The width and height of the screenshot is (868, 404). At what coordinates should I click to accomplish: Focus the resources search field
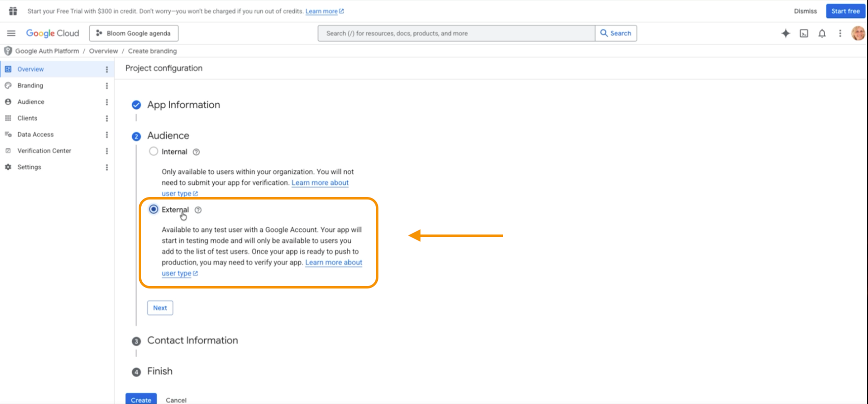(x=457, y=33)
